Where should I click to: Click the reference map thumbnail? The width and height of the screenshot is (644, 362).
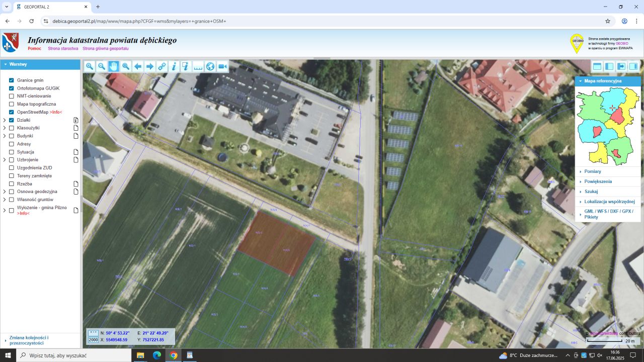pyautogui.click(x=608, y=126)
